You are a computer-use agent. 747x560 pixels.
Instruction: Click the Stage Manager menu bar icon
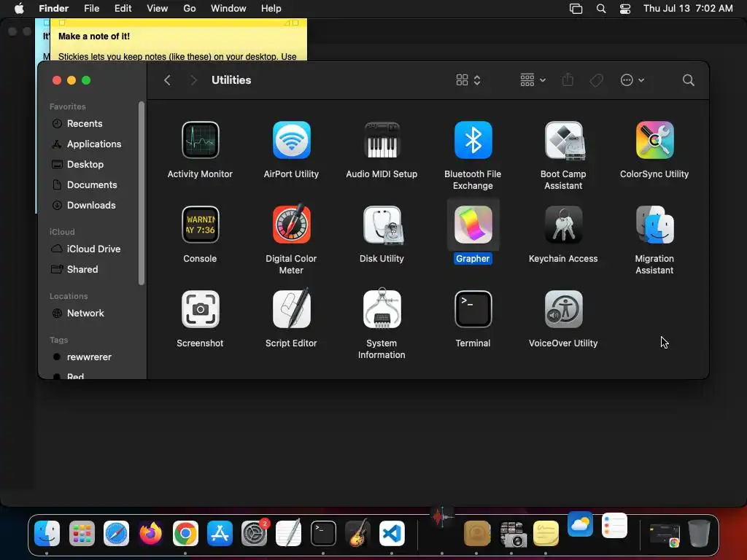click(x=576, y=9)
